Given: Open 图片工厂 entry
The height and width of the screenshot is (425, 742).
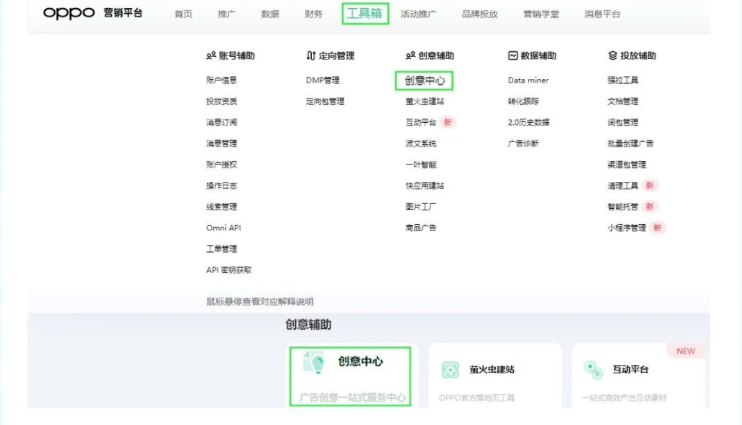Looking at the screenshot, I should click(x=421, y=207).
